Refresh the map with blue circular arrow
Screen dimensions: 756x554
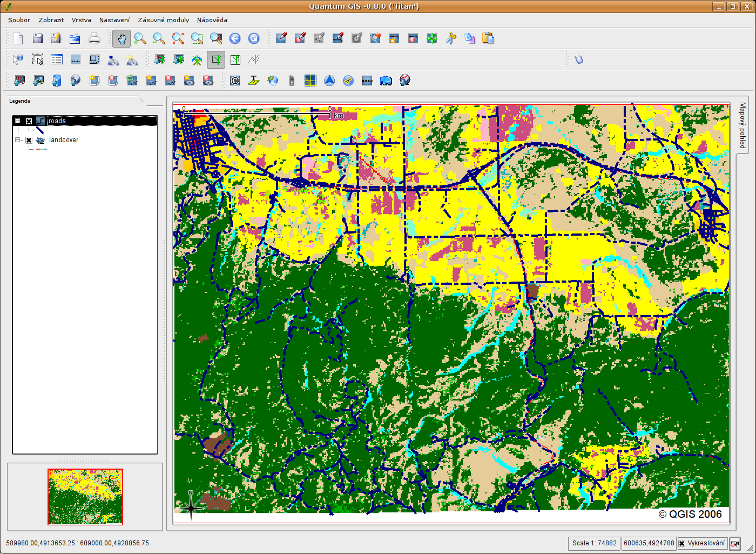click(254, 38)
